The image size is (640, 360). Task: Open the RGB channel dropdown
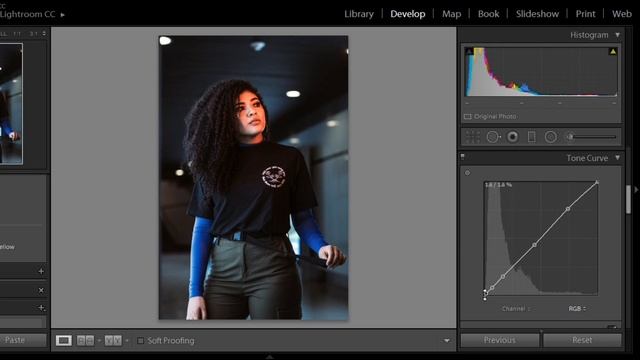pyautogui.click(x=577, y=309)
